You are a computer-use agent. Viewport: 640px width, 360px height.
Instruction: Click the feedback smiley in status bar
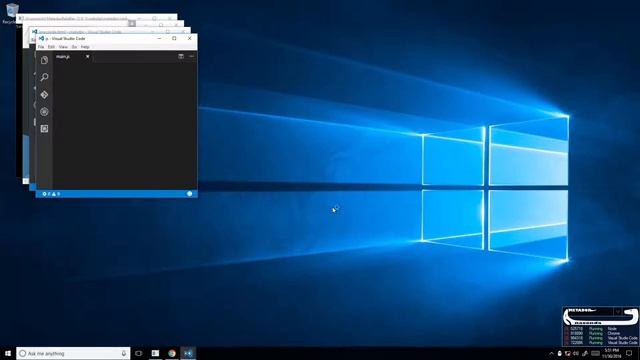[x=189, y=194]
